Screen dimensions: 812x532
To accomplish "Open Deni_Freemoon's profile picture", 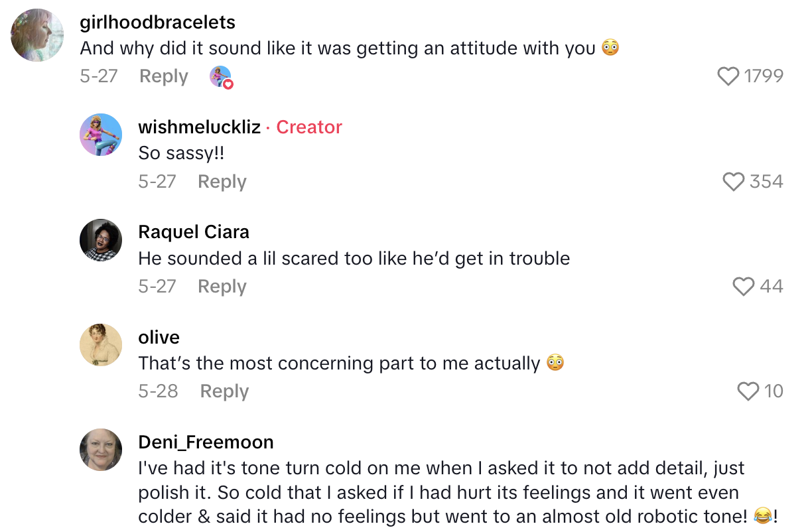I will point(101,450).
